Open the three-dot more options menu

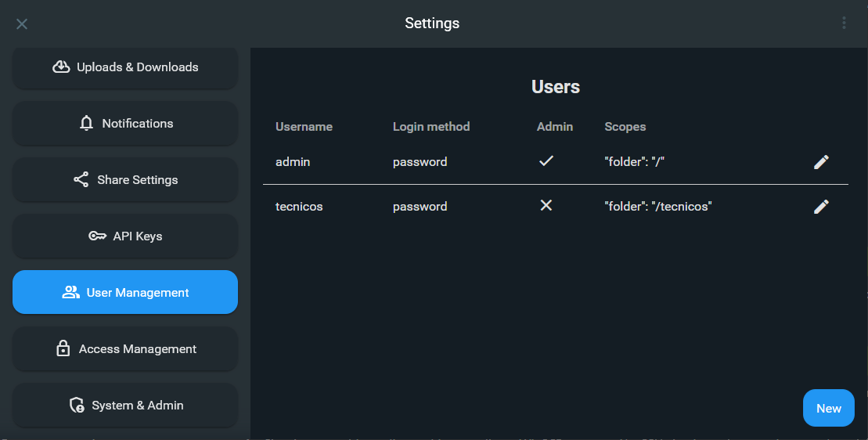(x=844, y=23)
